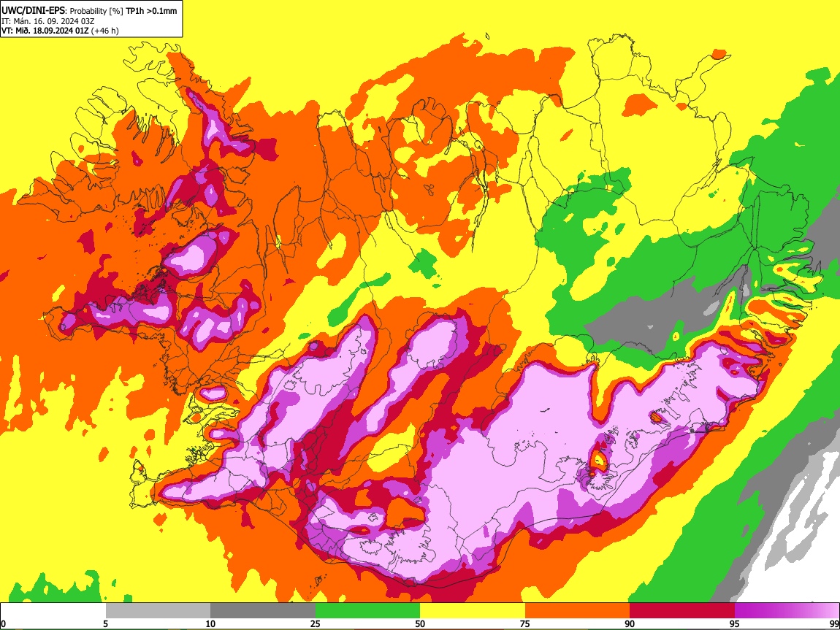
Task: Click the legend value "90"
Action: pyautogui.click(x=630, y=623)
